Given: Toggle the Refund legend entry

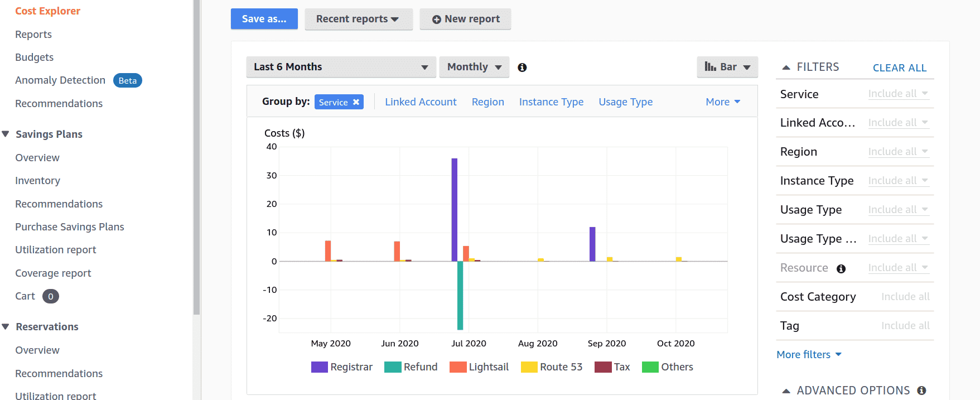Looking at the screenshot, I should 412,367.
